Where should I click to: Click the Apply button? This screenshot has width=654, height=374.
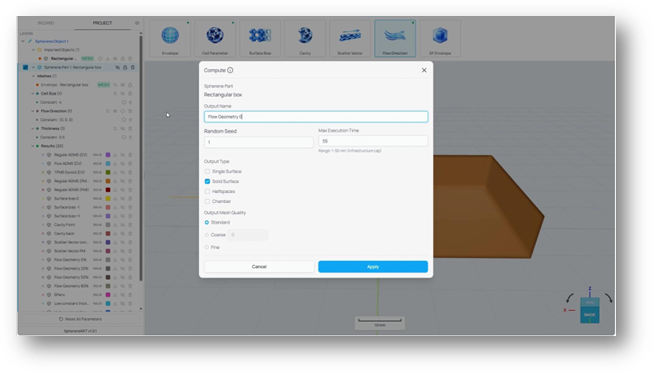coord(373,266)
